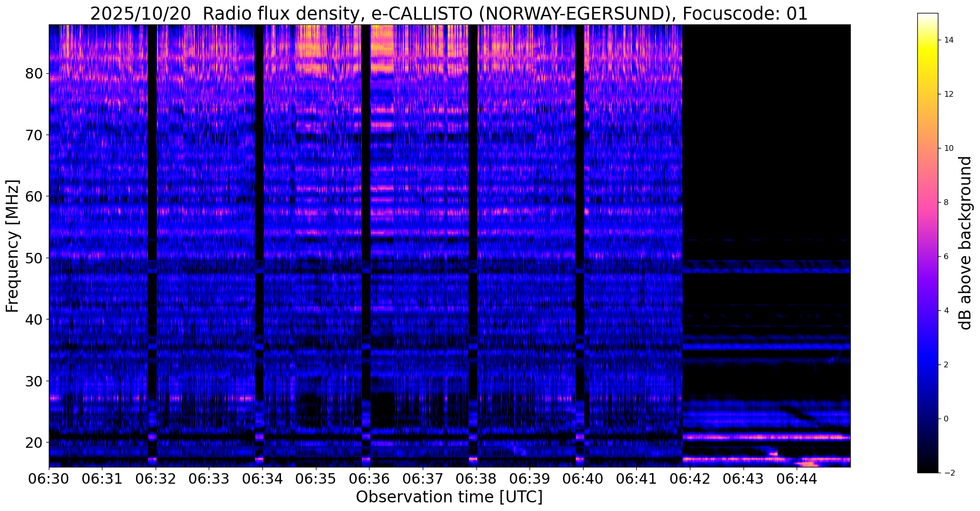The height and width of the screenshot is (511, 980).
Task: Click the 06:42 time tick label
Action: pyautogui.click(x=689, y=478)
